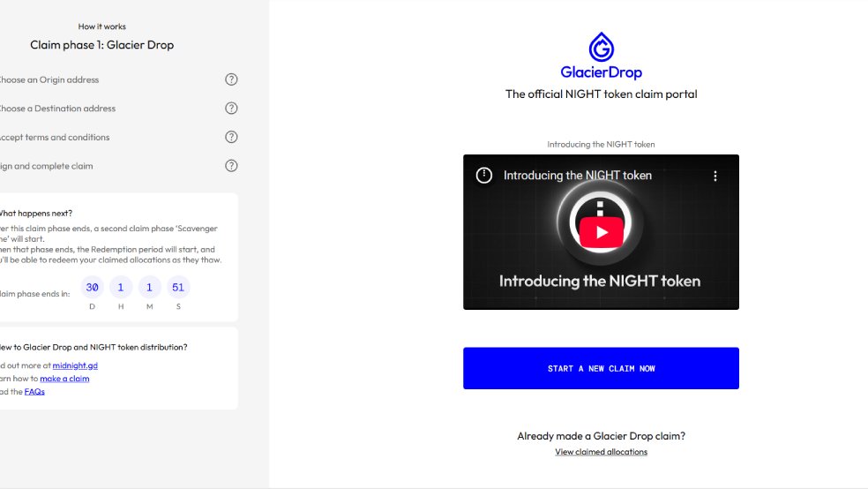Click the GlacierDrop wordmark text
Image resolution: width=868 pixels, height=489 pixels.
click(602, 72)
